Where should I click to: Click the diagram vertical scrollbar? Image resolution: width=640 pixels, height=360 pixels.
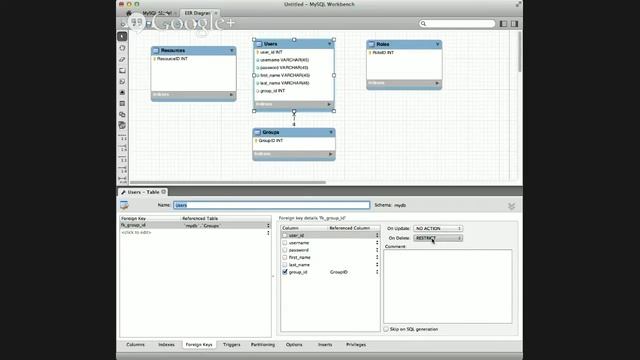tap(520, 52)
